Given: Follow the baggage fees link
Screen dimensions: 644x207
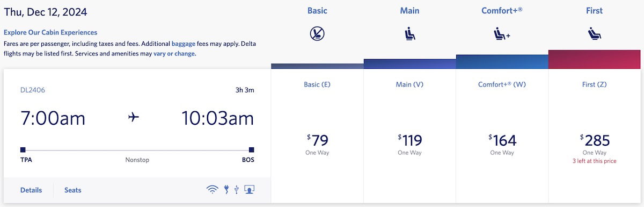Looking at the screenshot, I should 184,43.
